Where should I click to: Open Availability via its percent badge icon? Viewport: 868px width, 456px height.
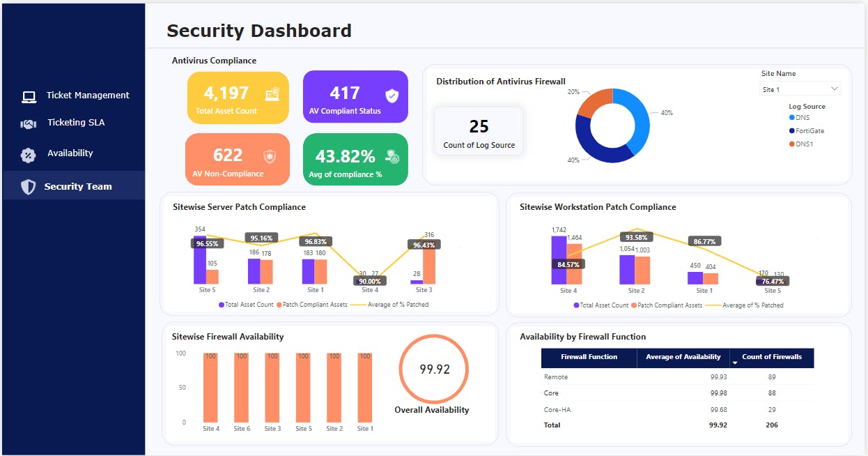(x=28, y=153)
